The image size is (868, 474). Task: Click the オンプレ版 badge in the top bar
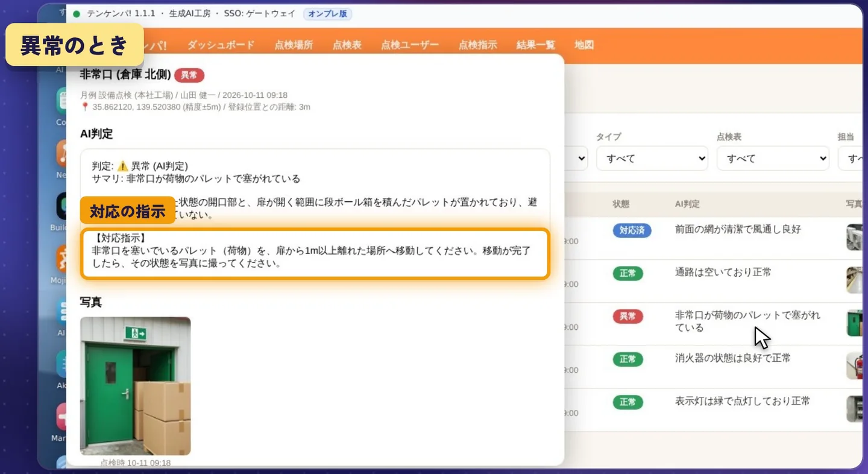(x=327, y=14)
